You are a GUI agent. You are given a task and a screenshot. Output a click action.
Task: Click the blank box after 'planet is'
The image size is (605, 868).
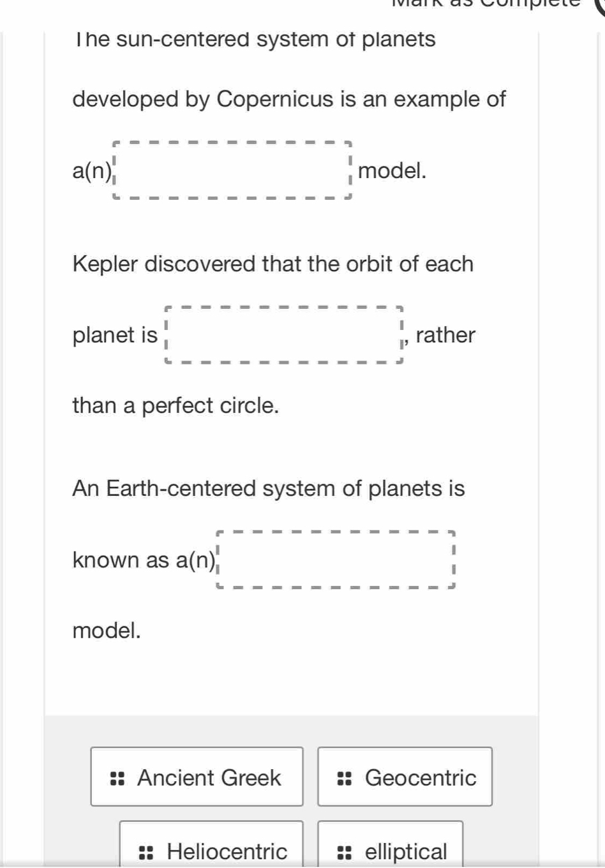[284, 335]
